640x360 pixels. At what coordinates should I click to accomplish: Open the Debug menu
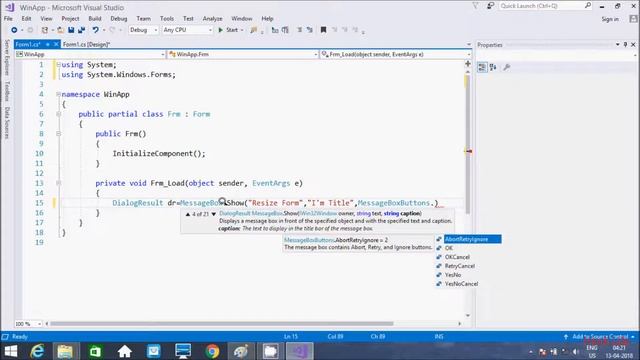(119, 18)
